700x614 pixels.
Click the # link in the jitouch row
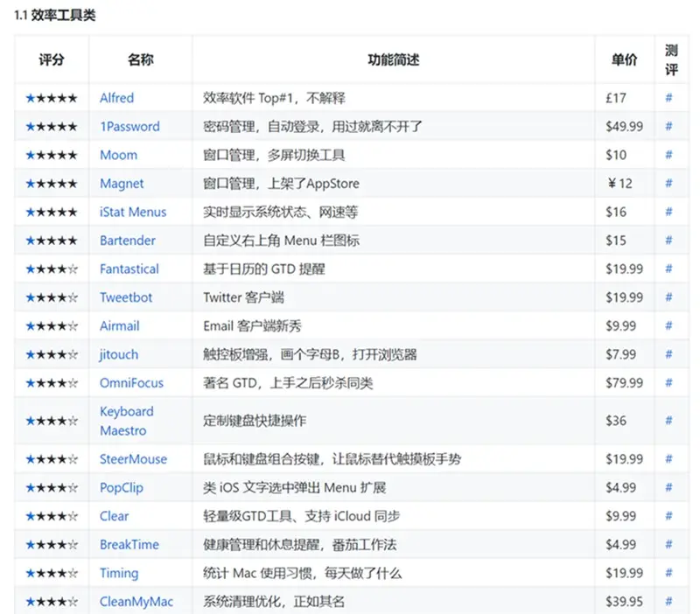point(668,355)
